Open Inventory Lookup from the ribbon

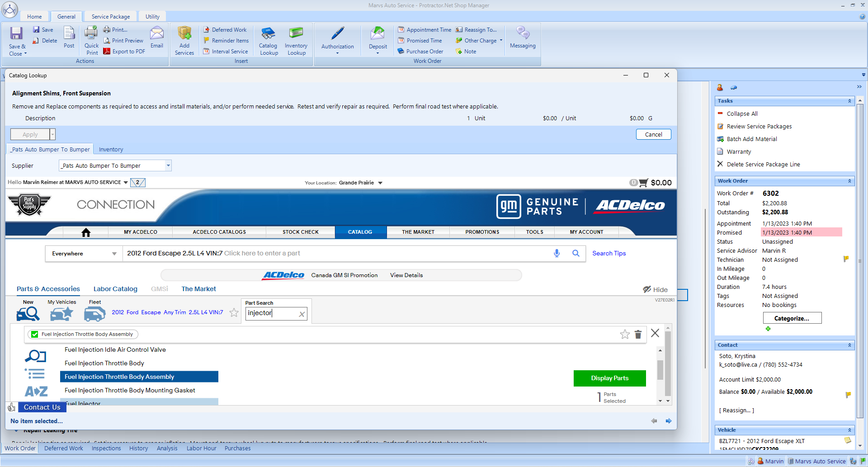point(296,40)
